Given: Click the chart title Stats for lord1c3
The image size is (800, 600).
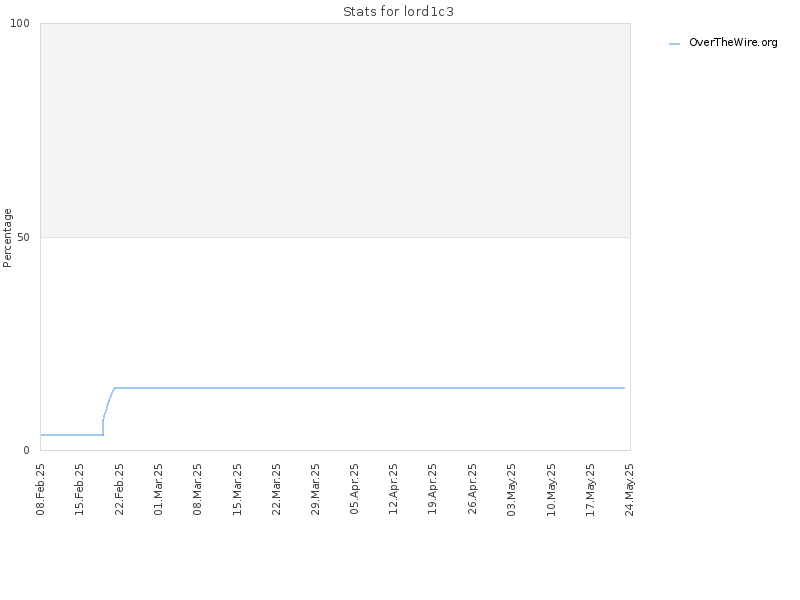Looking at the screenshot, I should coord(398,12).
